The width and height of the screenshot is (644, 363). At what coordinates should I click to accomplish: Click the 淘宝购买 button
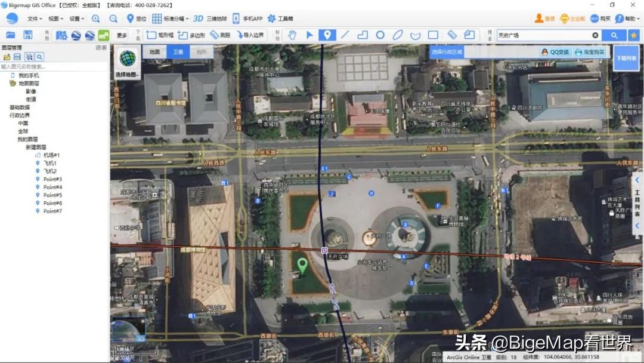[590, 52]
